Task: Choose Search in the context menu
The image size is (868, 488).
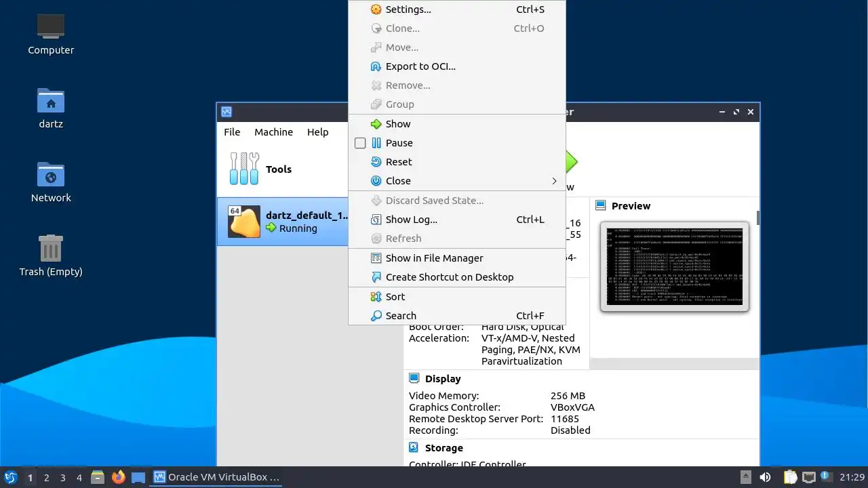Action: [456, 316]
